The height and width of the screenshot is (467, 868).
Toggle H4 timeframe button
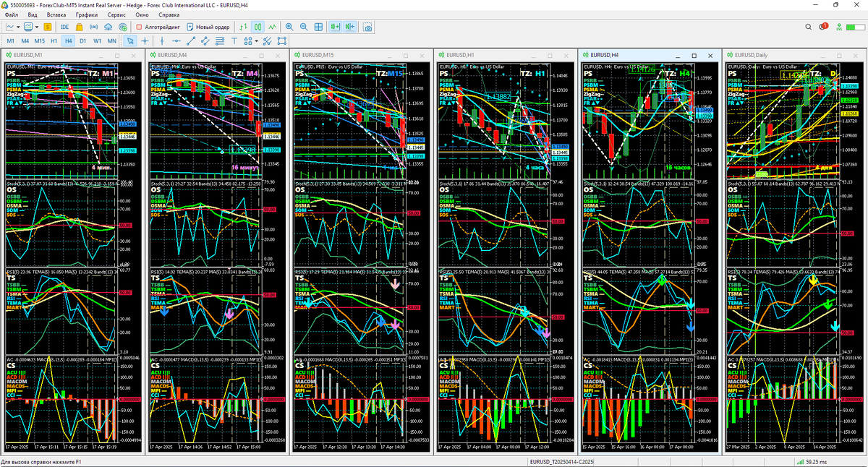pyautogui.click(x=69, y=41)
